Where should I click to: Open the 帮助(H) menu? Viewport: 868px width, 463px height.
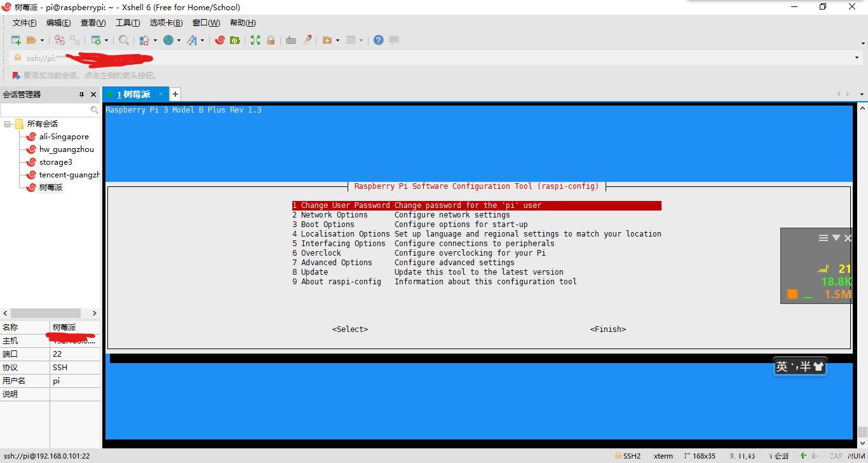pos(243,23)
